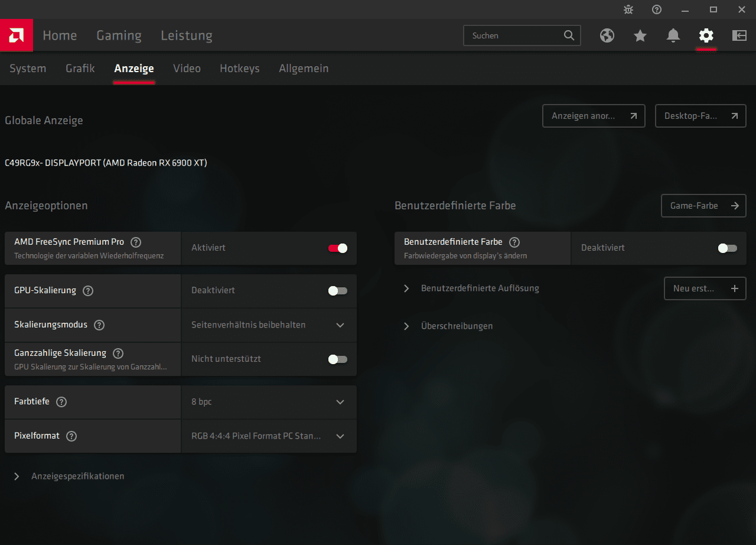This screenshot has height=545, width=756.
Task: Click Neu erst... button
Action: pos(705,288)
